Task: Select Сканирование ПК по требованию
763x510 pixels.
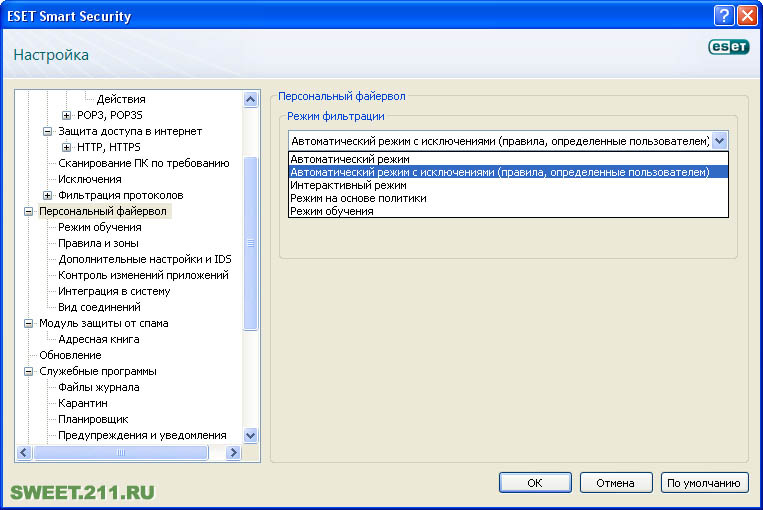Action: coord(144,164)
